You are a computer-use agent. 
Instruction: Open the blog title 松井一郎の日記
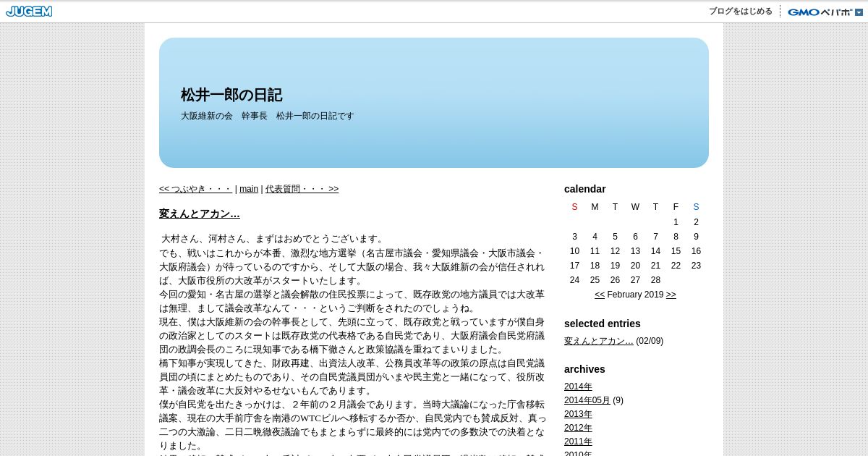coord(231,95)
